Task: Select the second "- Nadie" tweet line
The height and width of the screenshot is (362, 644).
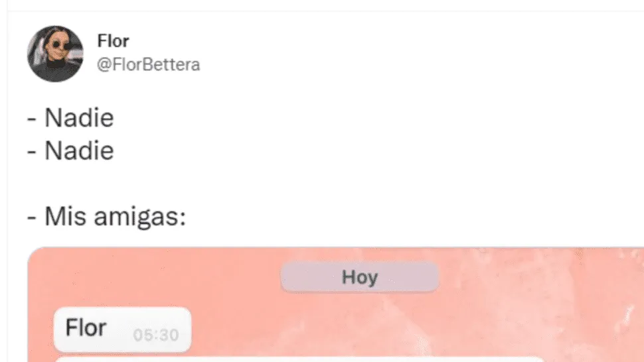Action: pos(70,151)
